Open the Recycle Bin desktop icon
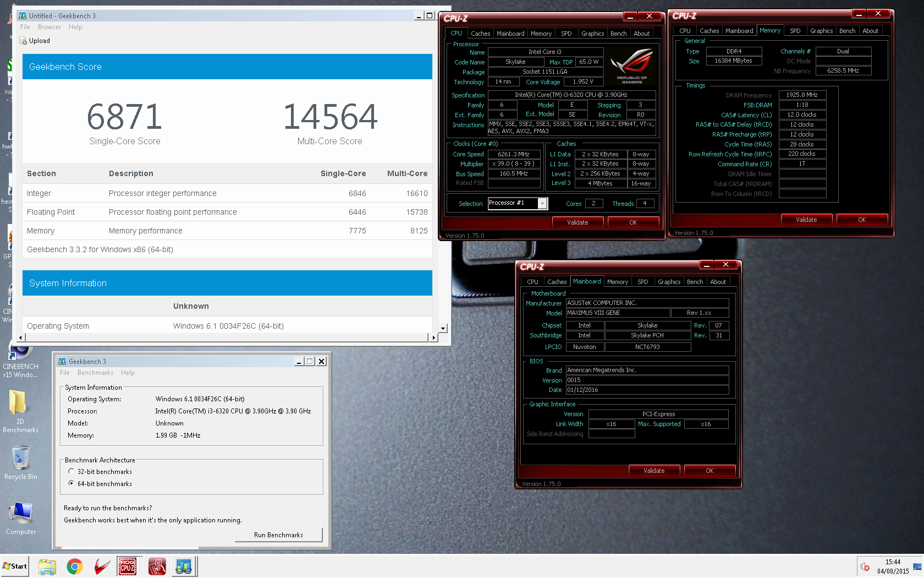Image resolution: width=924 pixels, height=578 pixels. (x=20, y=463)
